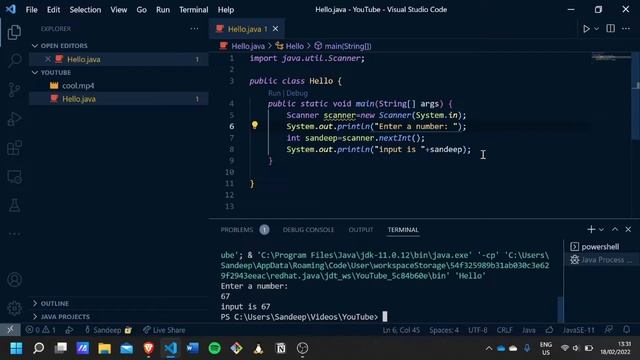640x360 pixels.
Task: Create a new terminal with plus icon
Action: 591,229
